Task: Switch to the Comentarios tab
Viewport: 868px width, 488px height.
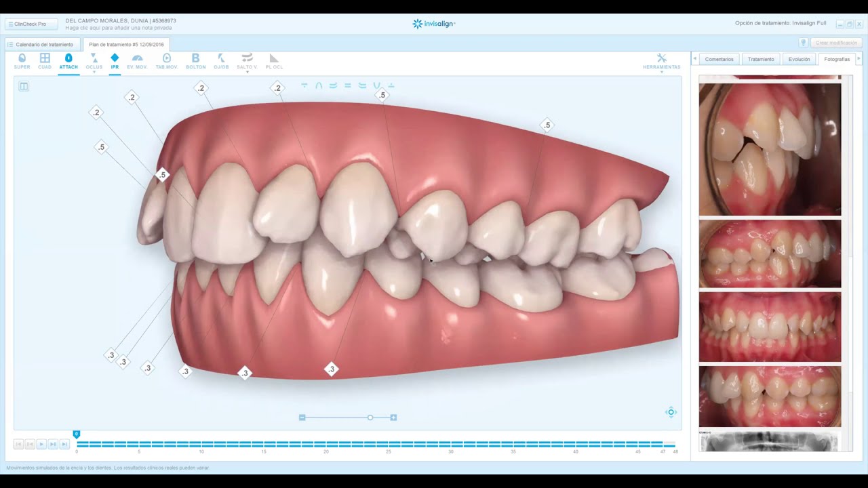Action: pyautogui.click(x=719, y=59)
